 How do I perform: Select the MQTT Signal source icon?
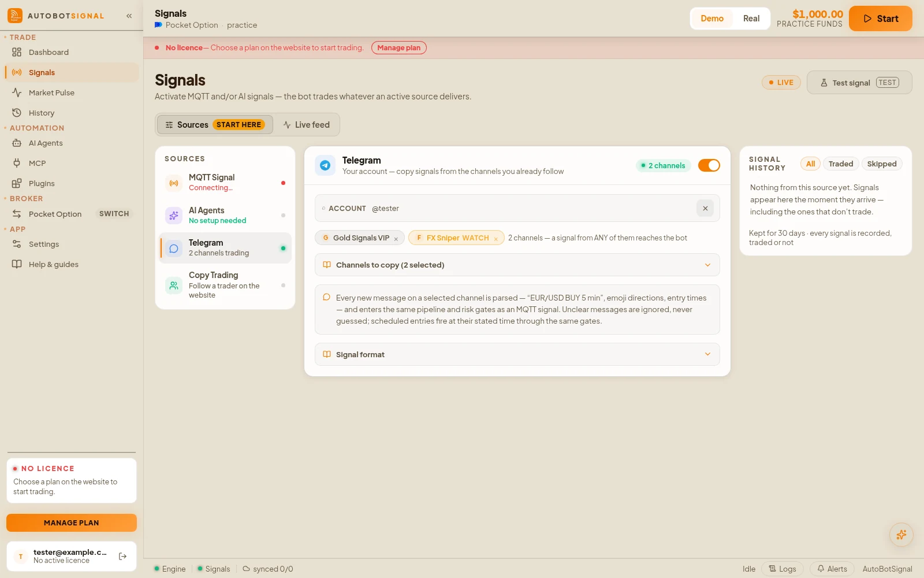point(174,183)
